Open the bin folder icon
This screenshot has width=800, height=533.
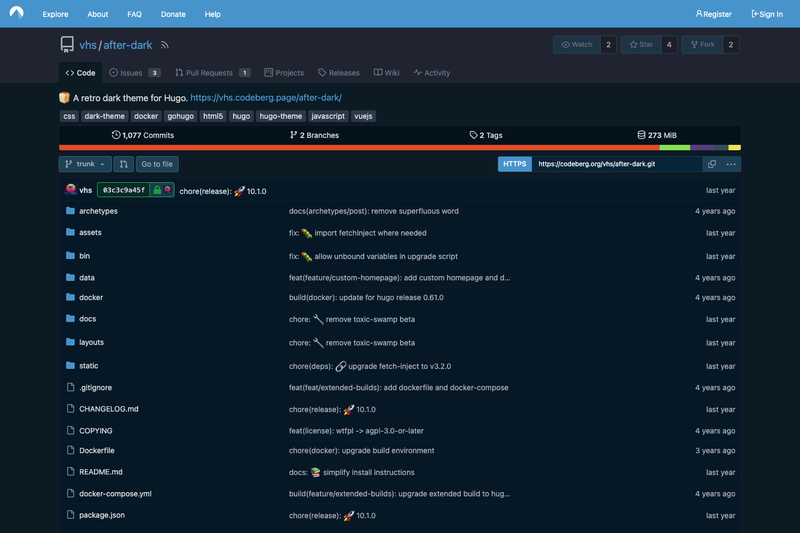70,256
